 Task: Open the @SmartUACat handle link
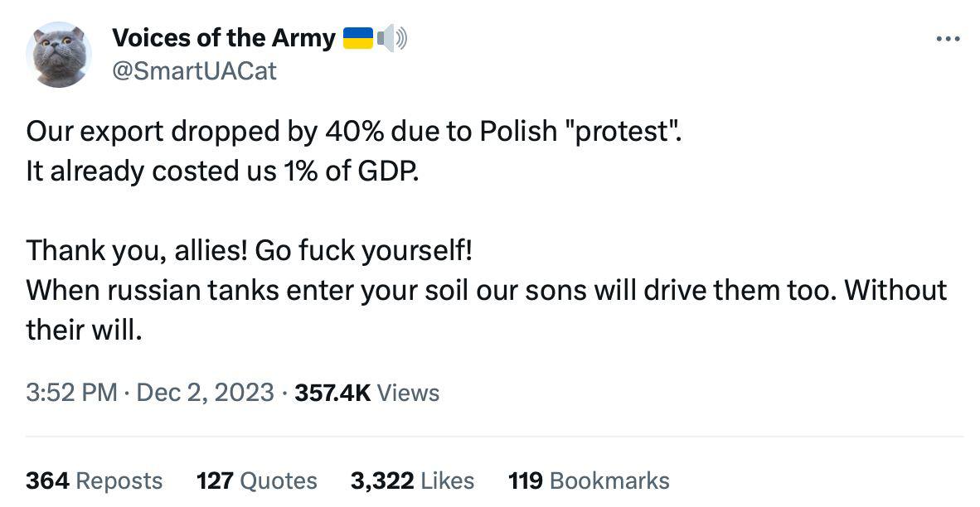194,71
